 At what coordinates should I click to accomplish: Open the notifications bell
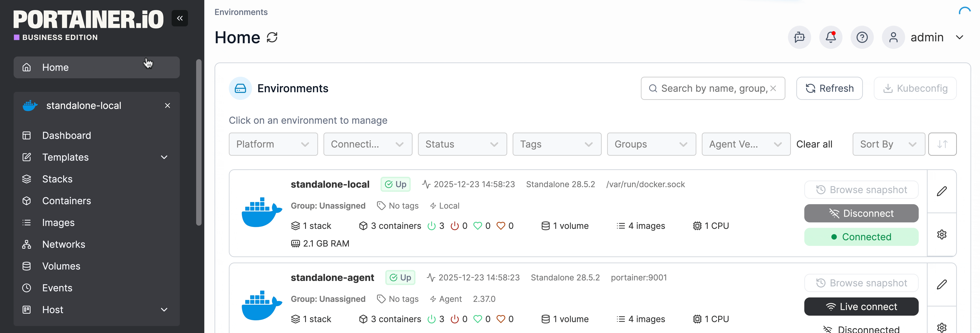(x=831, y=37)
